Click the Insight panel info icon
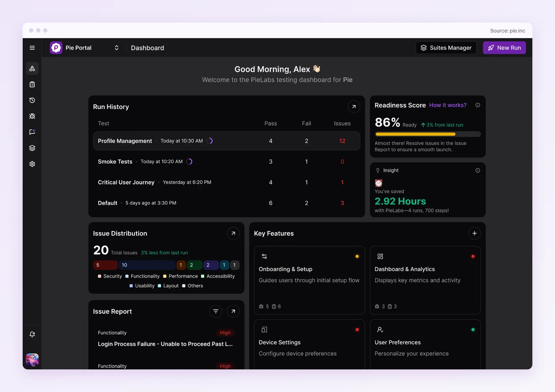Screen dimensions: 555x392 (478, 170)
